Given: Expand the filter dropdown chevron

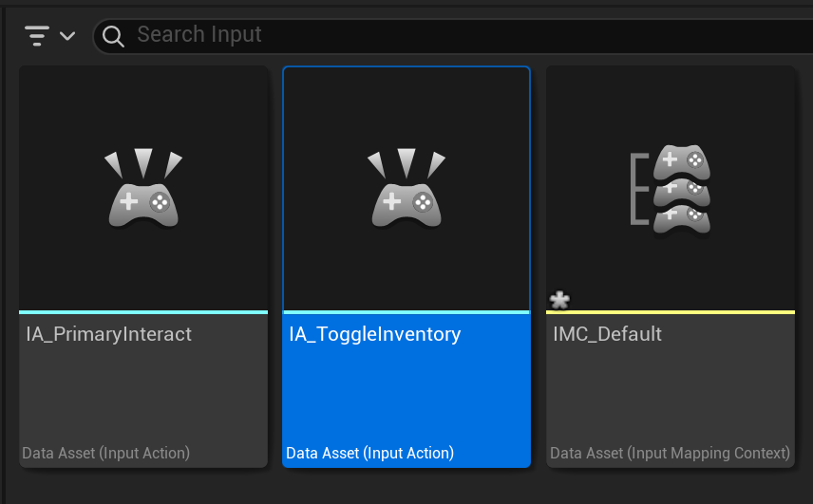Looking at the screenshot, I should coord(67,36).
